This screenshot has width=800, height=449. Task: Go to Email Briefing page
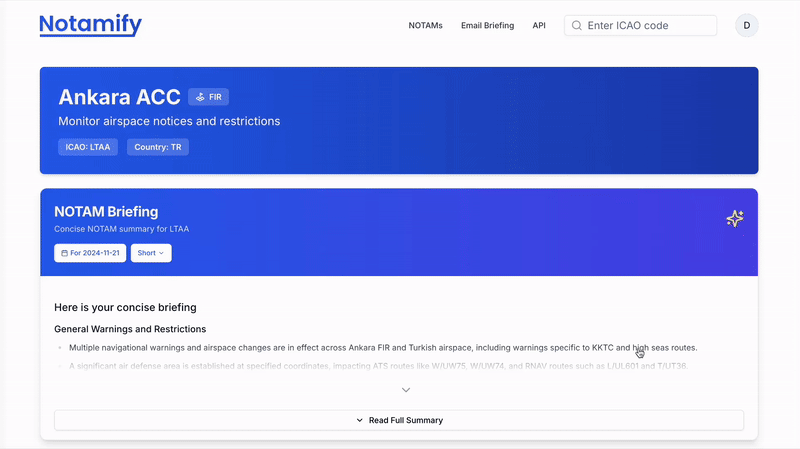click(487, 26)
